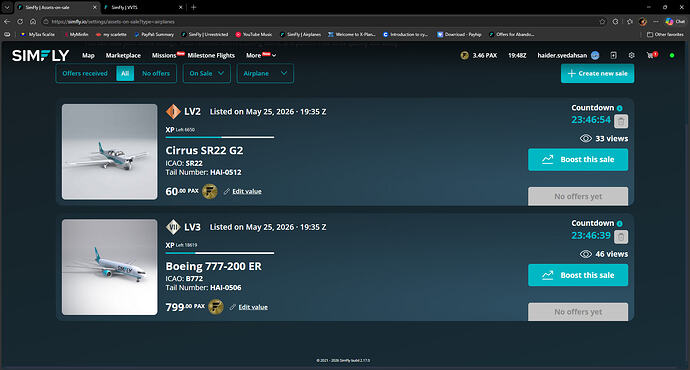Open the Cirrus SR22 G2 aircraft thumbnail
This screenshot has height=370, width=690.
coord(110,152)
